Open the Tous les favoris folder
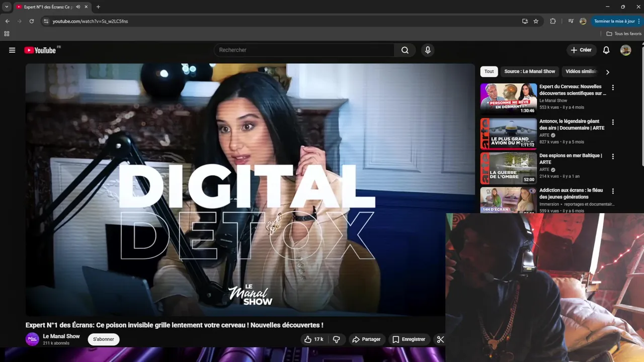Viewport: 644px width, 362px height. (624, 34)
